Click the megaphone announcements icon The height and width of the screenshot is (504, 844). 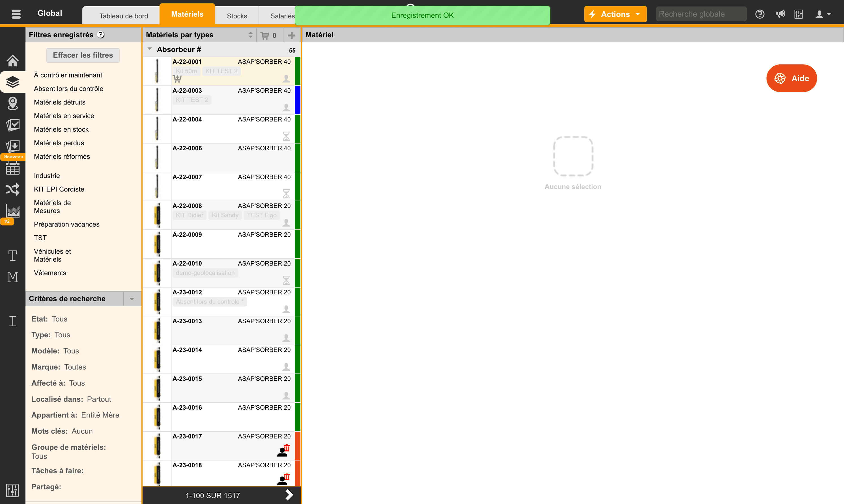tap(780, 14)
